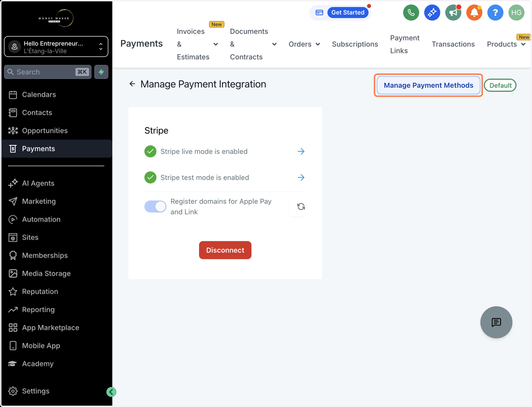Click the back arrow beside Manage Payment Integration
This screenshot has height=407, width=532.
[x=132, y=84]
